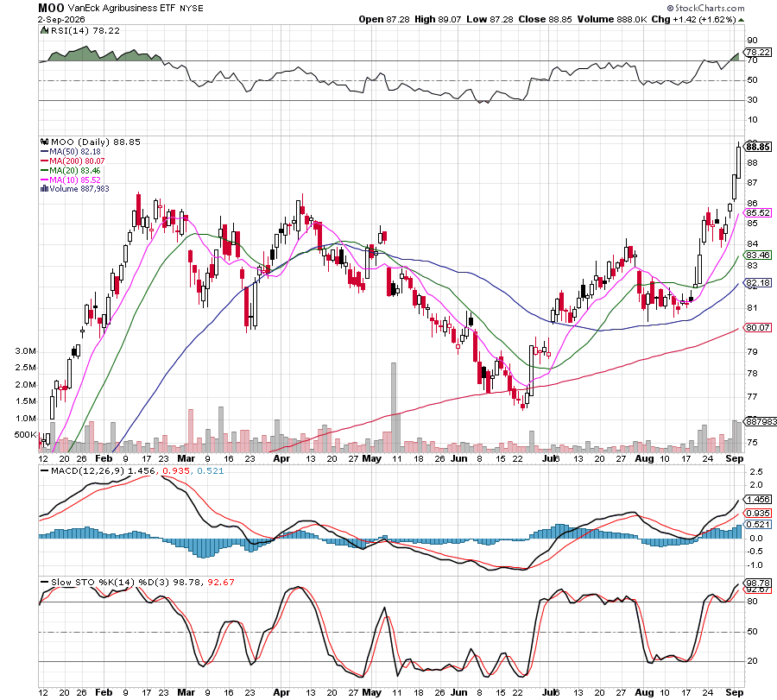The width and height of the screenshot is (777, 700).
Task: Click the blue MA(50) legend line marker
Action: (44, 152)
